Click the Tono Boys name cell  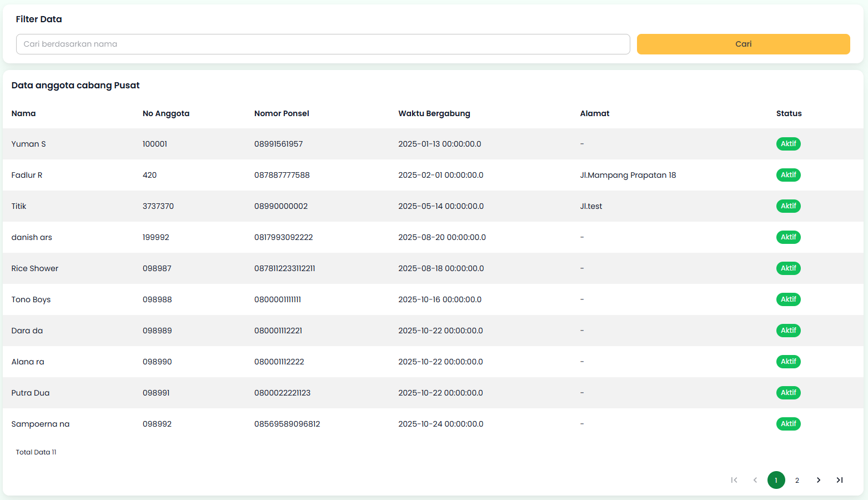coord(31,299)
